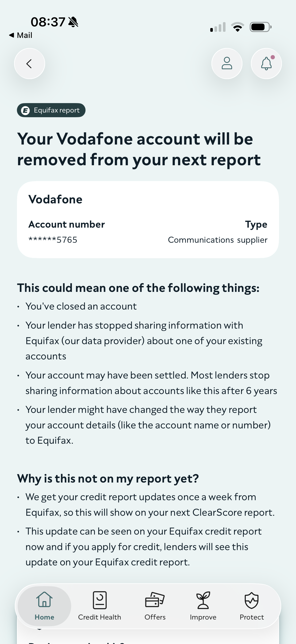Tap the Credit Health report icon
The height and width of the screenshot is (644, 296).
click(100, 600)
